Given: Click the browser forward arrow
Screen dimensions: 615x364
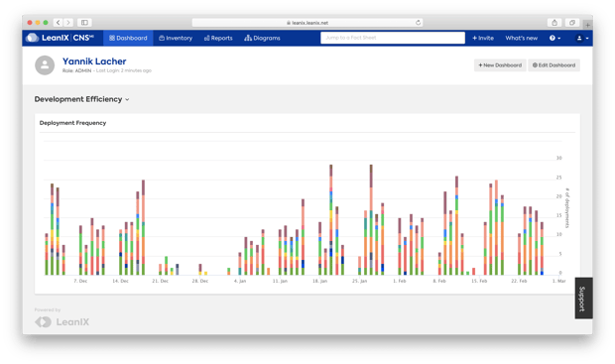Looking at the screenshot, I should pyautogui.click(x=68, y=23).
